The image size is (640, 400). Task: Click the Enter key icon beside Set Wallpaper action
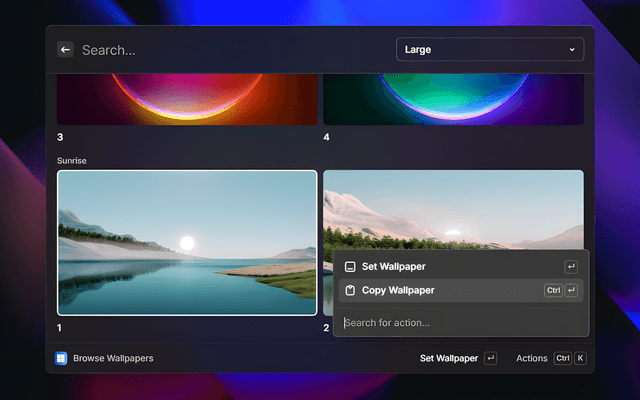click(571, 267)
